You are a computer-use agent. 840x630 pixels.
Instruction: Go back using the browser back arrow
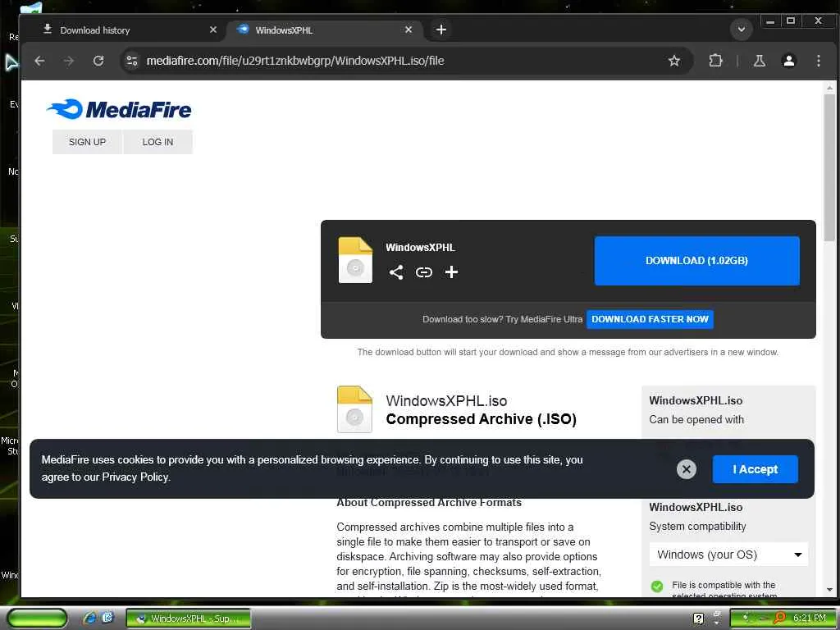tap(39, 61)
